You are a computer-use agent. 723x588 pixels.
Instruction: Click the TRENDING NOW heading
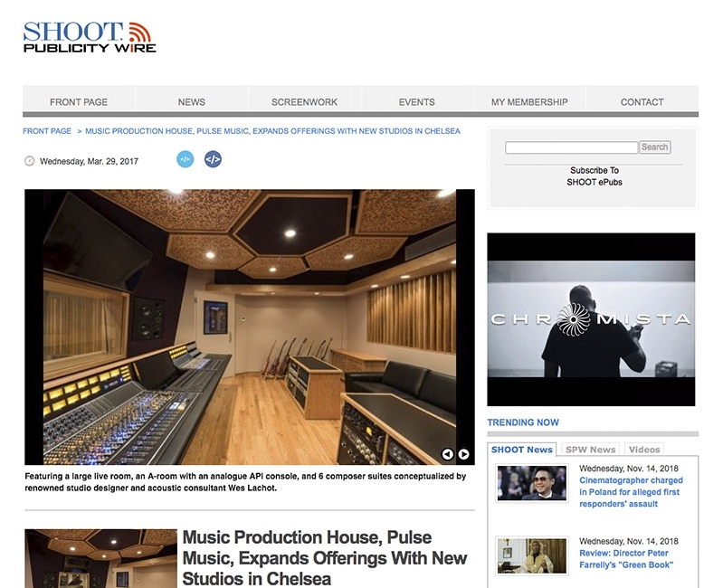tap(523, 422)
